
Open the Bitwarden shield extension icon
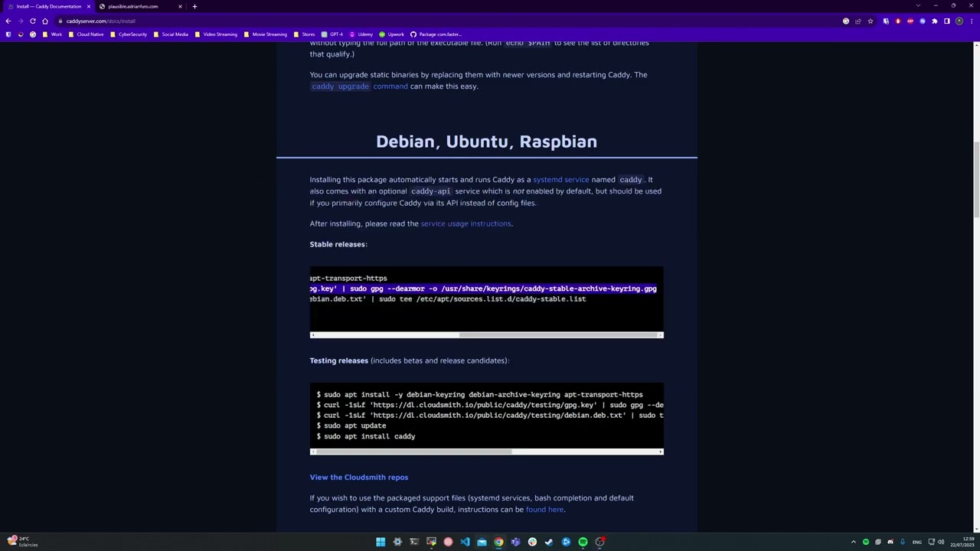coord(886,21)
